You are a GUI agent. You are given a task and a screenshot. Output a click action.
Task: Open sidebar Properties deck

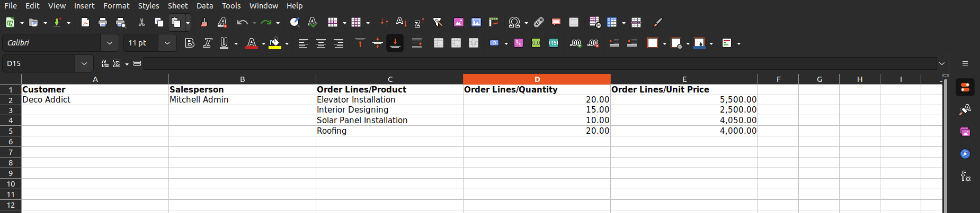[965, 88]
